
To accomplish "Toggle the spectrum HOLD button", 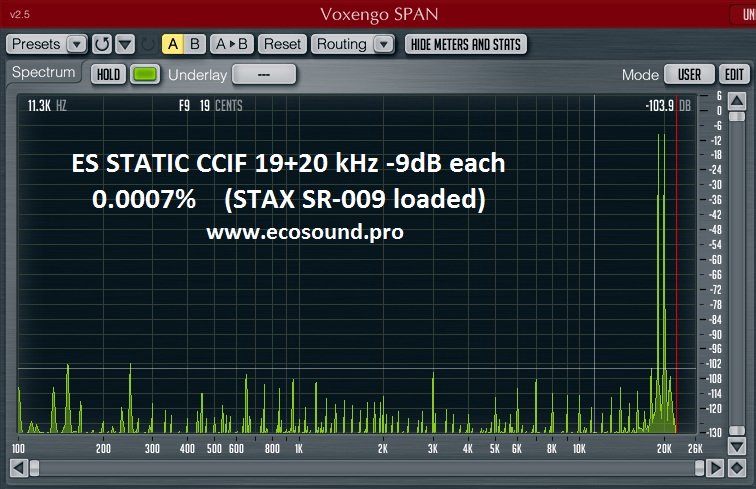I will tap(108, 75).
